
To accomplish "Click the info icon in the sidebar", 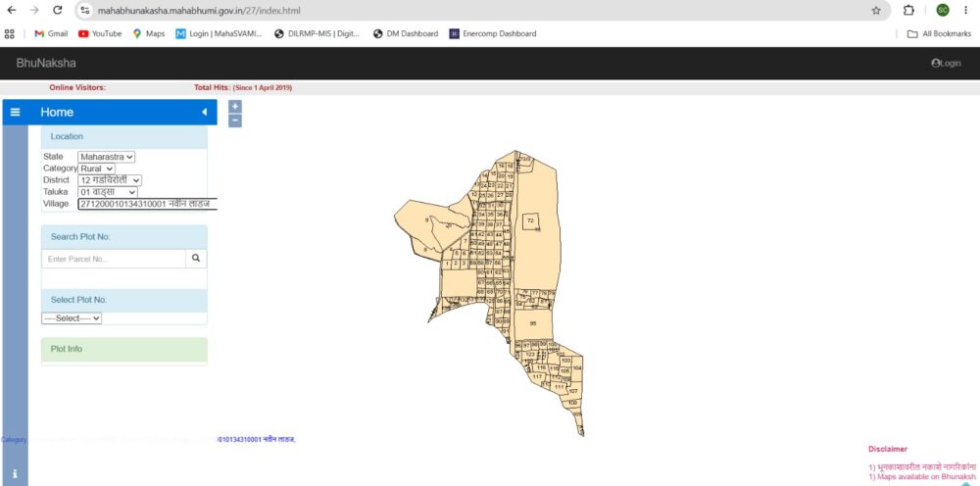I will (x=15, y=474).
